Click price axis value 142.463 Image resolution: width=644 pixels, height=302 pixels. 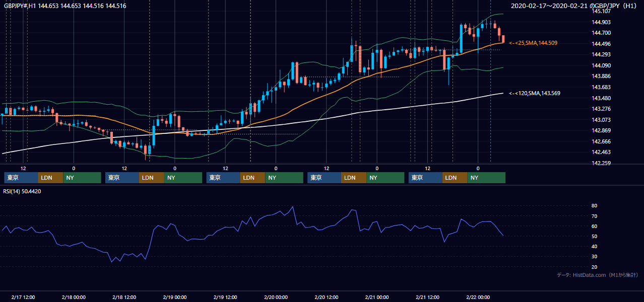coord(602,152)
